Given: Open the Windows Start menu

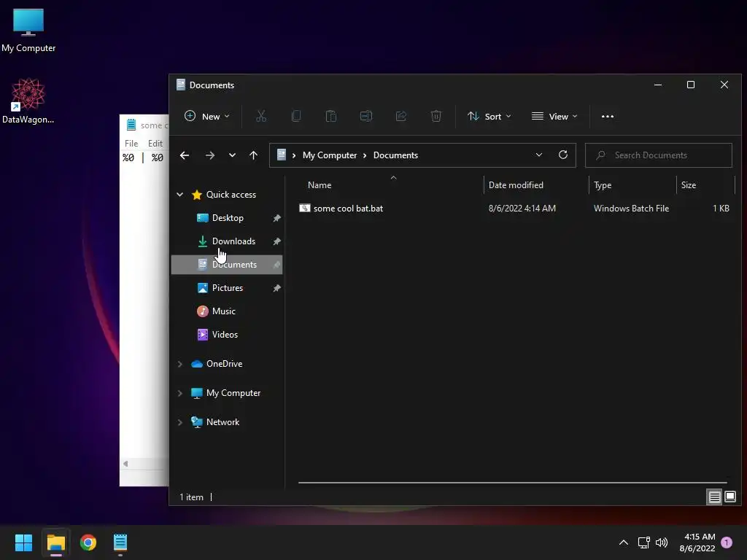Looking at the screenshot, I should (23, 542).
